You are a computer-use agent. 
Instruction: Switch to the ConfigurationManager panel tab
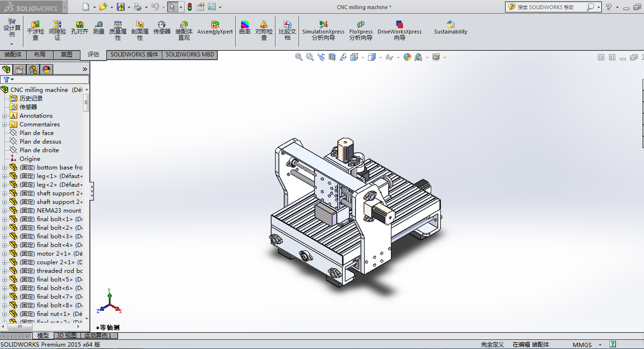(33, 69)
